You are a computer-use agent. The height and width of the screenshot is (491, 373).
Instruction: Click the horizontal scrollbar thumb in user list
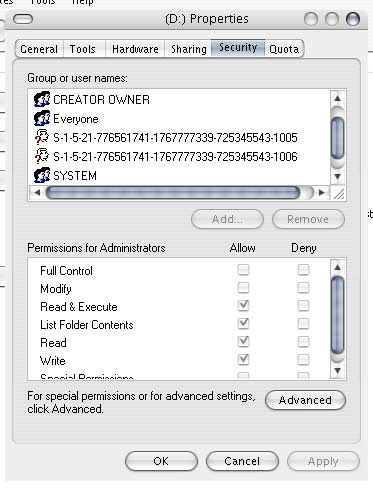coord(173,193)
